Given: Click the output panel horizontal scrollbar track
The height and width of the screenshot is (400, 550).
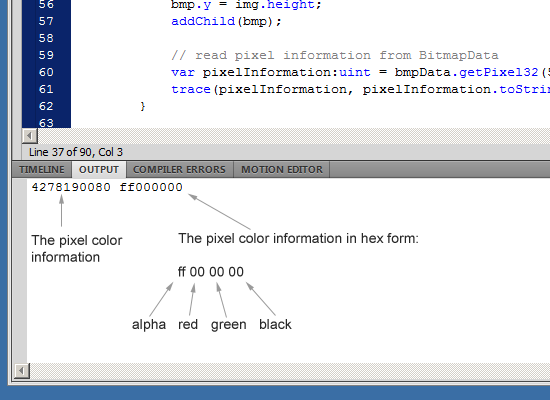Looking at the screenshot, I should pyautogui.click(x=290, y=371).
